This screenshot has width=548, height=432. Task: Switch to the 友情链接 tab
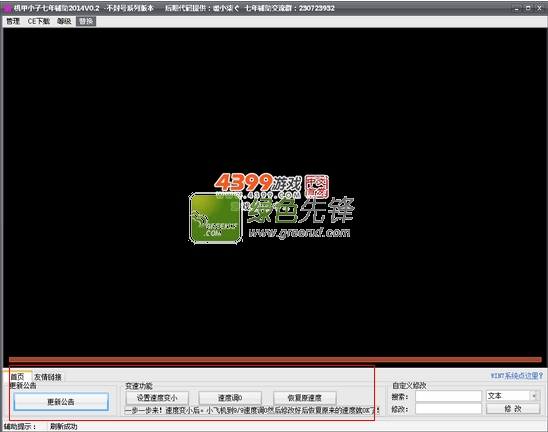(x=48, y=377)
